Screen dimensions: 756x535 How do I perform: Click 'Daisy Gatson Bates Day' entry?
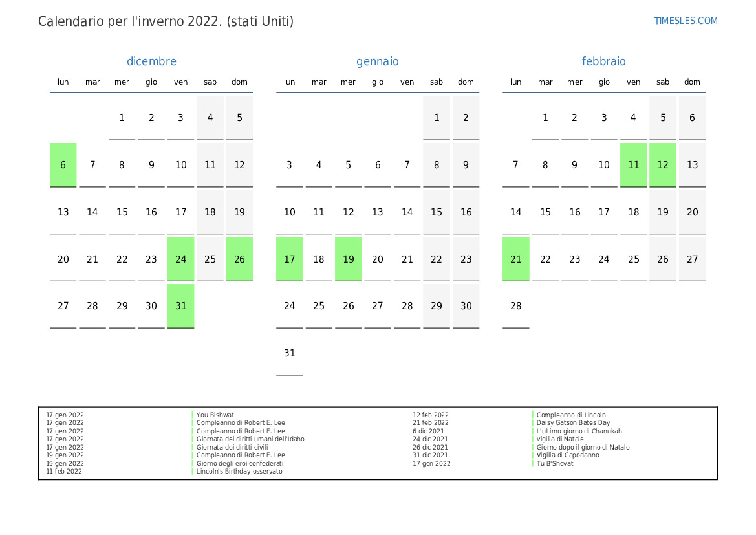click(573, 422)
